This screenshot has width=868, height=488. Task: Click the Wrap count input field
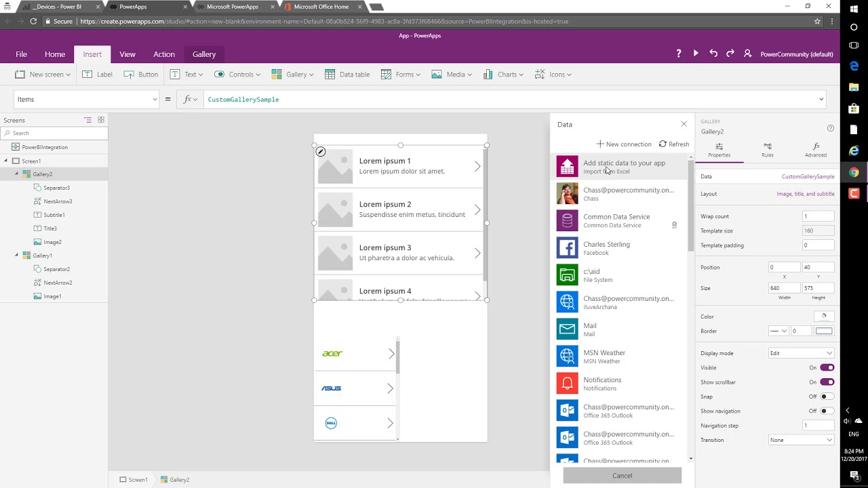pyautogui.click(x=818, y=216)
